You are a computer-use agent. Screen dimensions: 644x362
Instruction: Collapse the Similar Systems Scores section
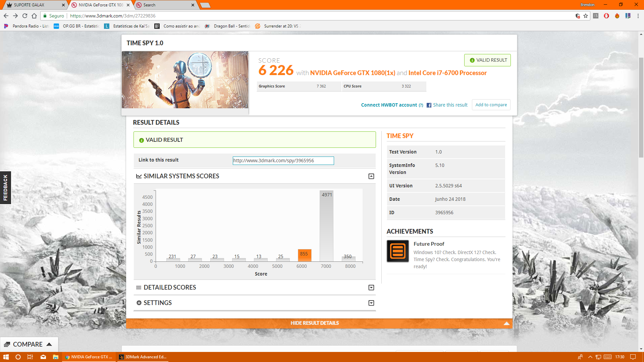[x=371, y=176]
